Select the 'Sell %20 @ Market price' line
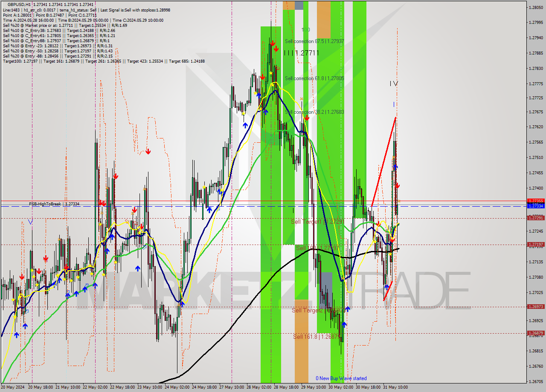This screenshot has height=392, width=546. pos(65,25)
